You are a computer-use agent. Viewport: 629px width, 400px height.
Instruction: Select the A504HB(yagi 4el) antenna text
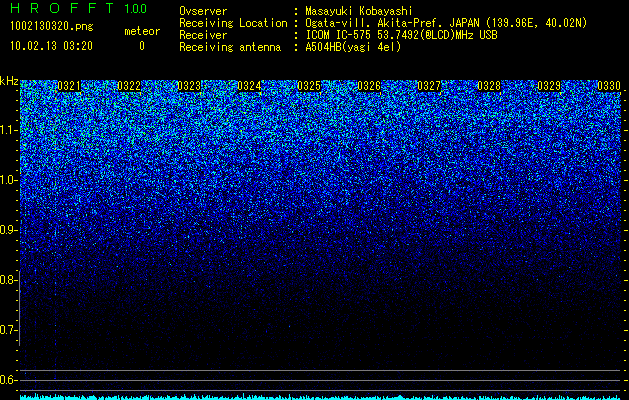click(x=353, y=47)
